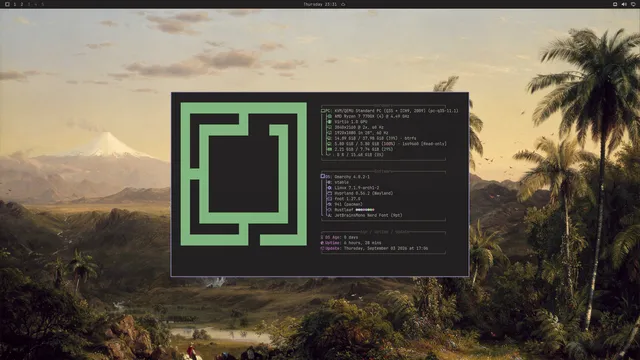This screenshot has height=360, width=640.
Task: Select the Uptime 4 hours line
Action: tap(351, 243)
